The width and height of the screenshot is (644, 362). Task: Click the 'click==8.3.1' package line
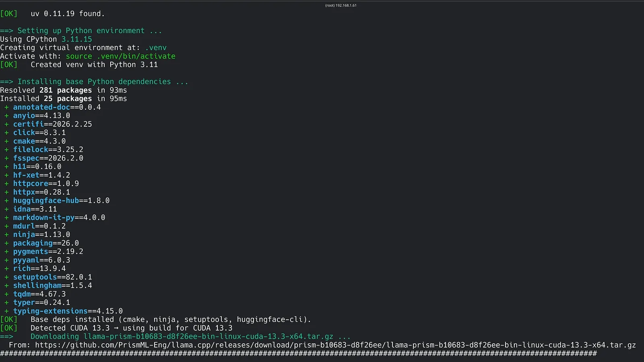(x=39, y=133)
